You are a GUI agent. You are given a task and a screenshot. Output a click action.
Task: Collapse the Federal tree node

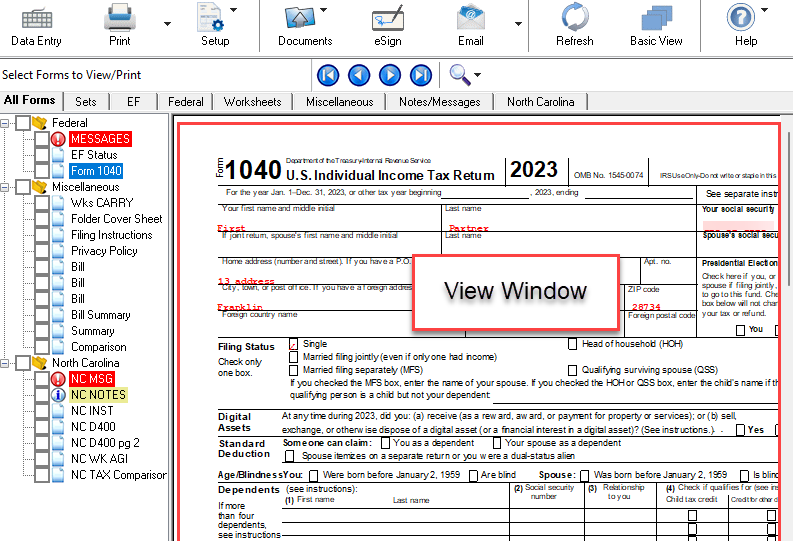(x=7, y=123)
